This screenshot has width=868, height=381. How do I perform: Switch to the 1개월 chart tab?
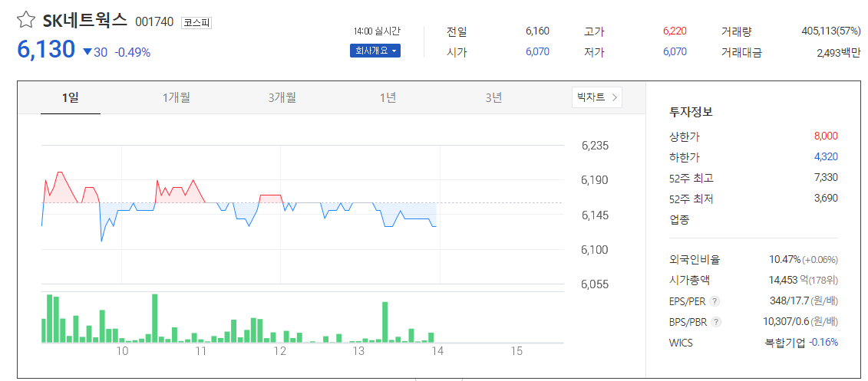point(176,98)
